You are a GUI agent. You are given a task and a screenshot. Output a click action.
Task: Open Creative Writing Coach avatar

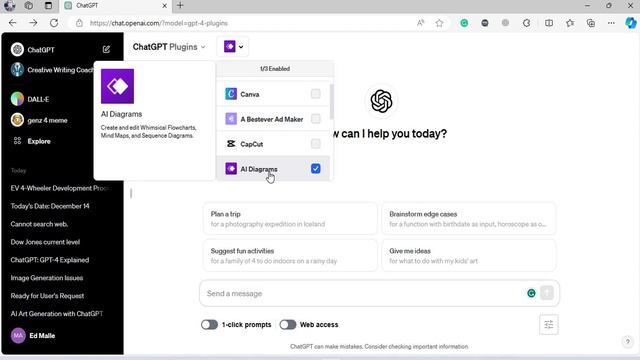tap(17, 70)
